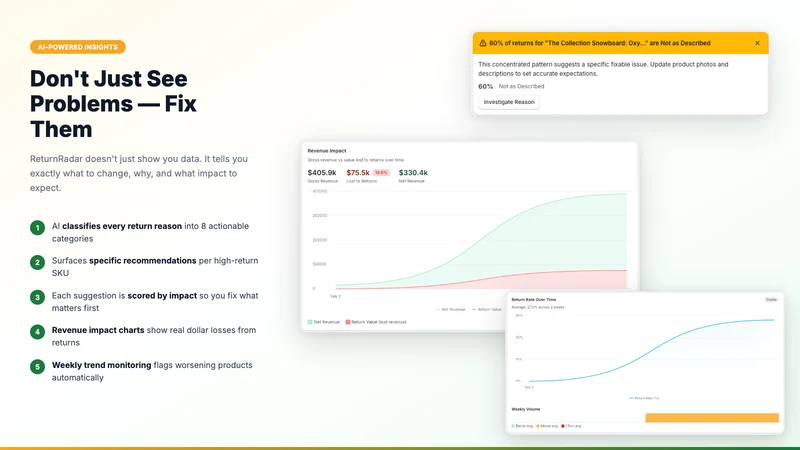Select the $75.5k Lost to Returns value
800x450 pixels.
coord(358,173)
